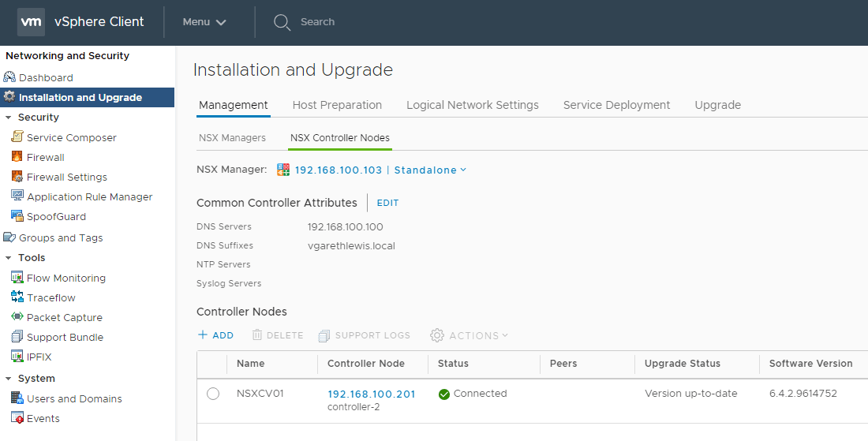Click the SUPPORT LOGS text label
The width and height of the screenshot is (868, 441).
[372, 335]
